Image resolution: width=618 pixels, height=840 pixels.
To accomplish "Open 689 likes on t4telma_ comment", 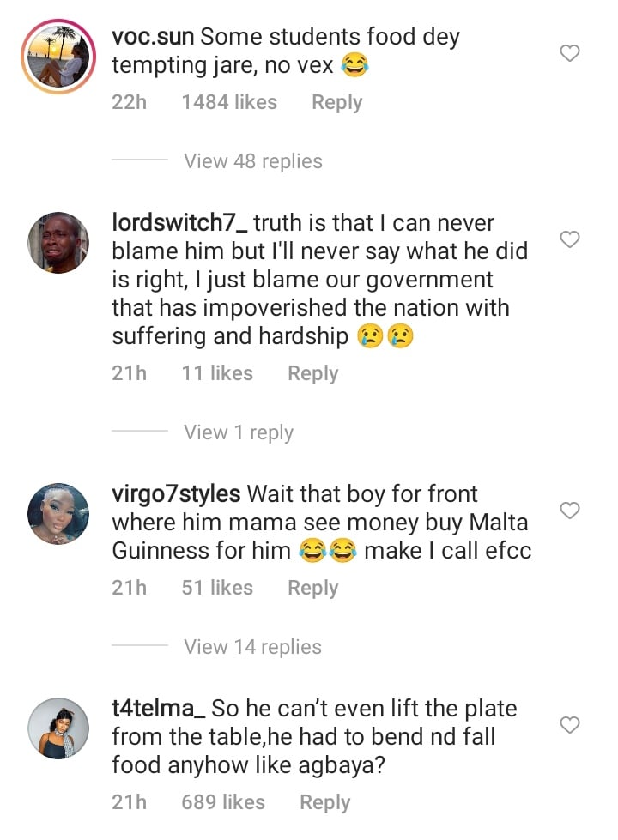I will 223,802.
